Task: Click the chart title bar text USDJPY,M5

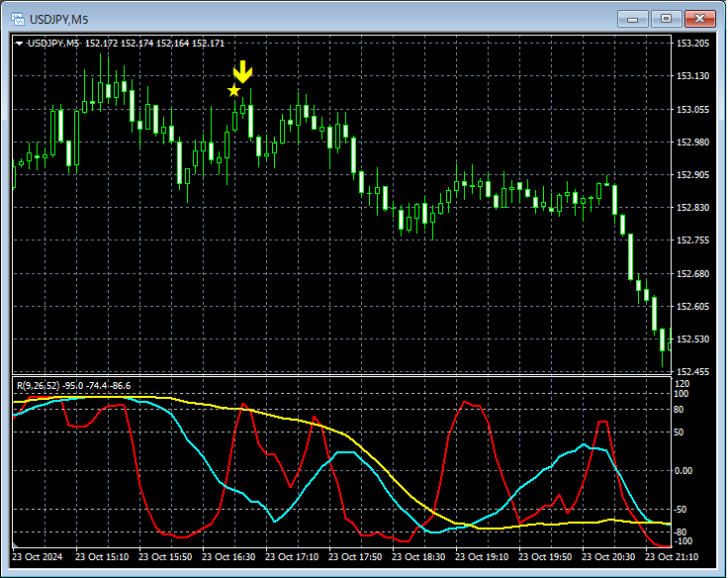Action: pos(58,20)
